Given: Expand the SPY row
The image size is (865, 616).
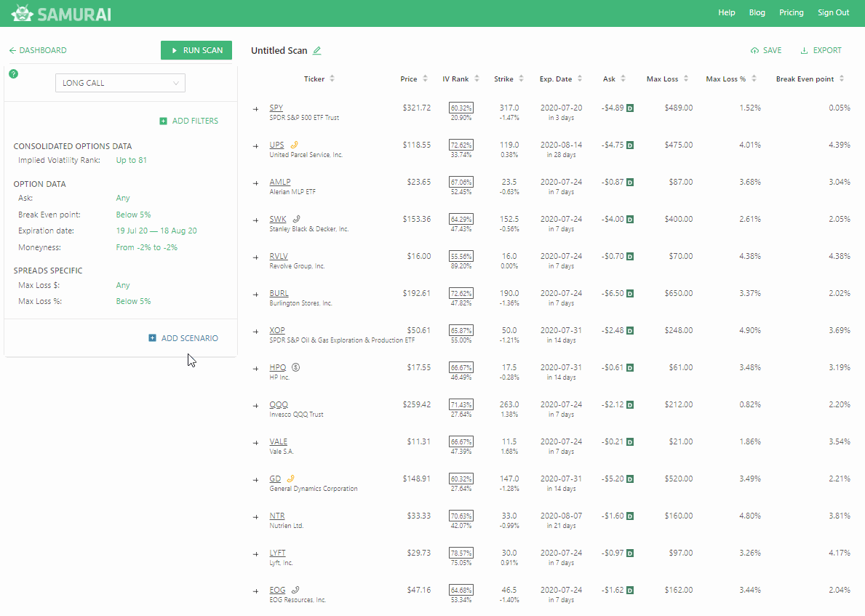Looking at the screenshot, I should click(x=255, y=109).
